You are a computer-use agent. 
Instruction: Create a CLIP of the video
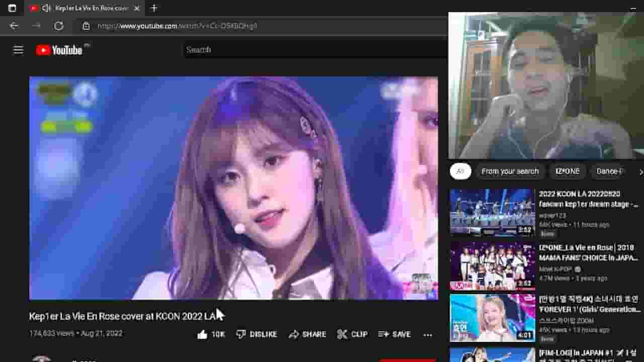pos(352,334)
